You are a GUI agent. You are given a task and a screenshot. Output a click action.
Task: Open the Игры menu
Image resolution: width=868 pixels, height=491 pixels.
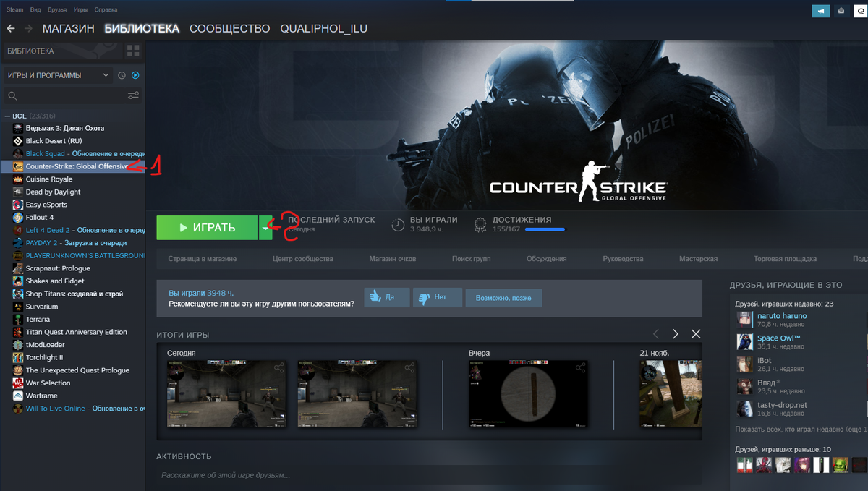tap(81, 9)
